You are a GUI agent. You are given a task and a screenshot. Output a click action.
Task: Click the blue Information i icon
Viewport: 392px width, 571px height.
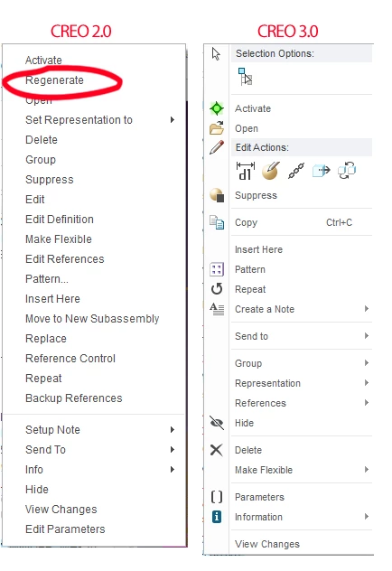pyautogui.click(x=217, y=517)
